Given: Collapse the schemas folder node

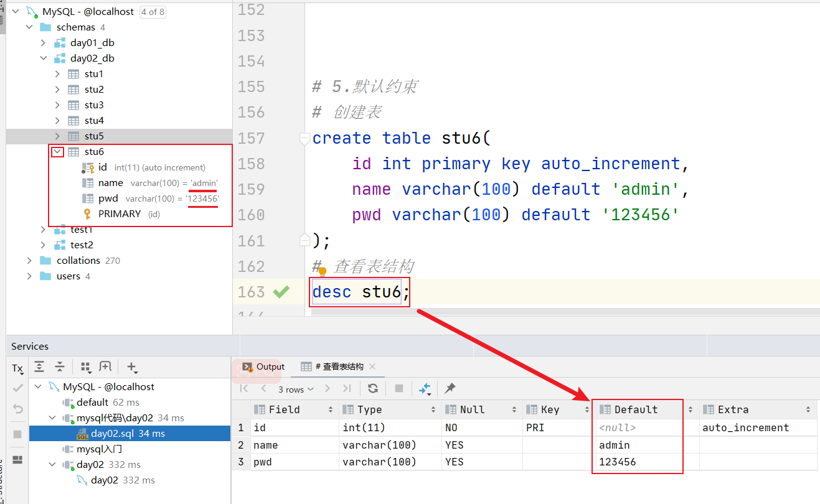Looking at the screenshot, I should click(x=29, y=27).
